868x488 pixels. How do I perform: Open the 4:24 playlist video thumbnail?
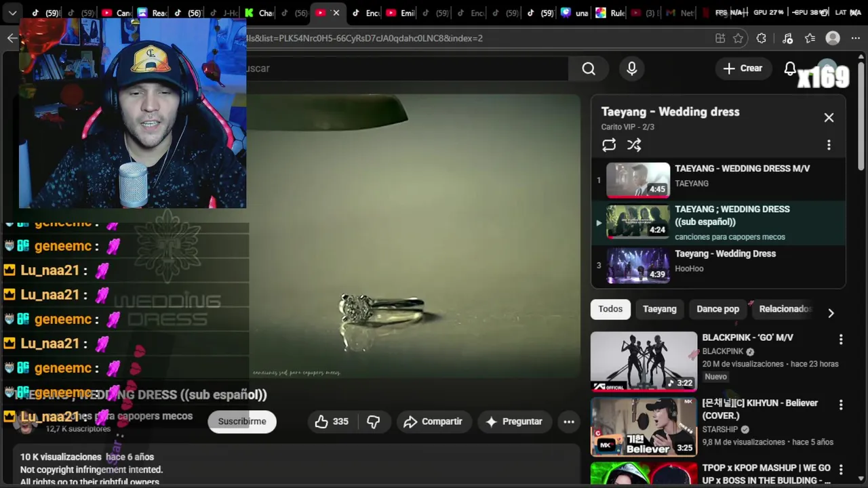[x=638, y=222]
